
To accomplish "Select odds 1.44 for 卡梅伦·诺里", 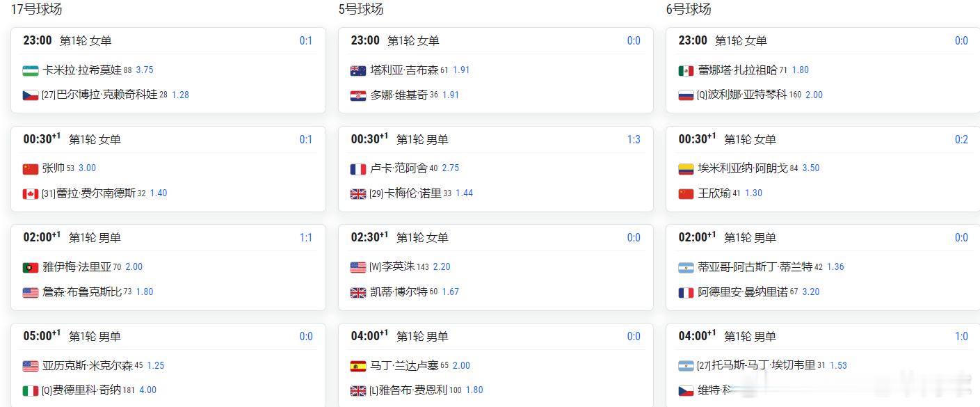I will click(x=464, y=193).
